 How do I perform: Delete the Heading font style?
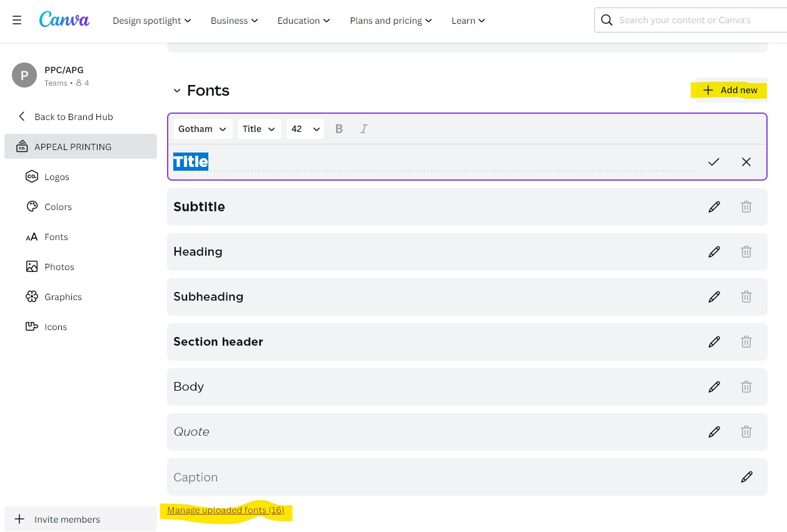pyautogui.click(x=746, y=252)
